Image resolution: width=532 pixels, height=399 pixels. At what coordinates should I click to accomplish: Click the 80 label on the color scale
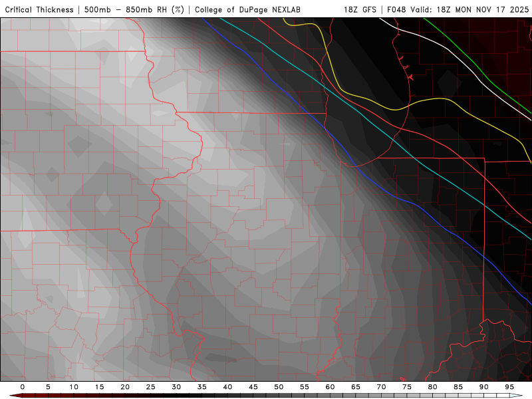tap(433, 387)
